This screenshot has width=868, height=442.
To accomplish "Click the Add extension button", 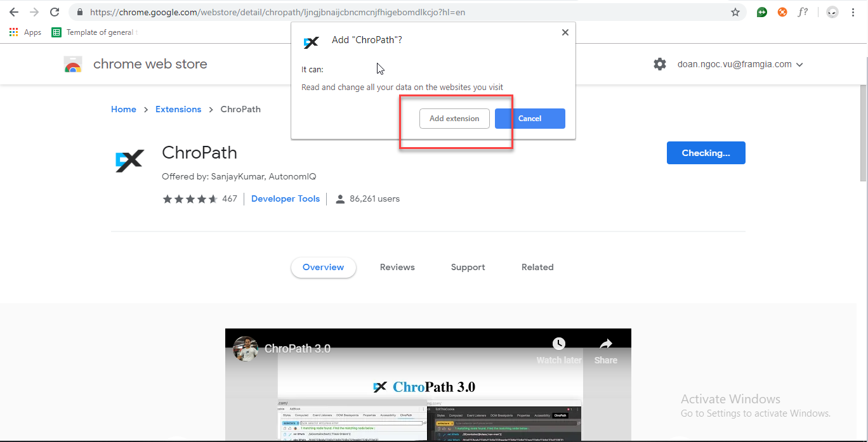I will 454,118.
